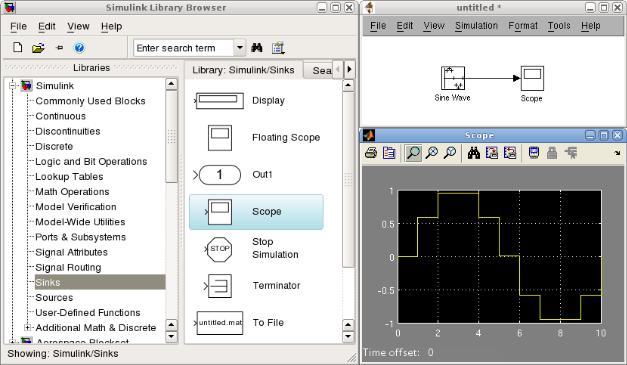Click the binoculars search icon in Library Browser
The image size is (627, 365).
pos(257,48)
